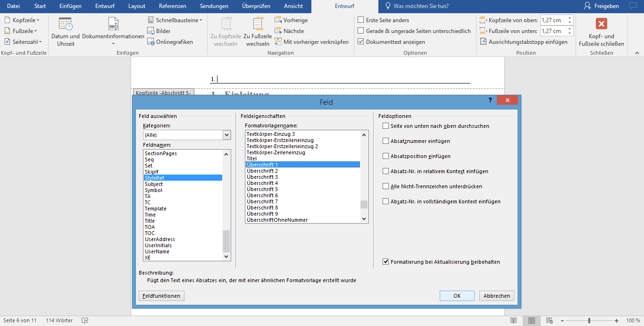
Task: Open the Datei tab
Action: coord(13,6)
